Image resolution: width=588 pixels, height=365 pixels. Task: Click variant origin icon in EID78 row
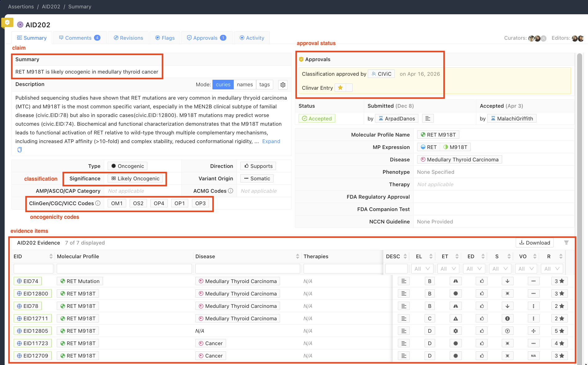pos(533,306)
